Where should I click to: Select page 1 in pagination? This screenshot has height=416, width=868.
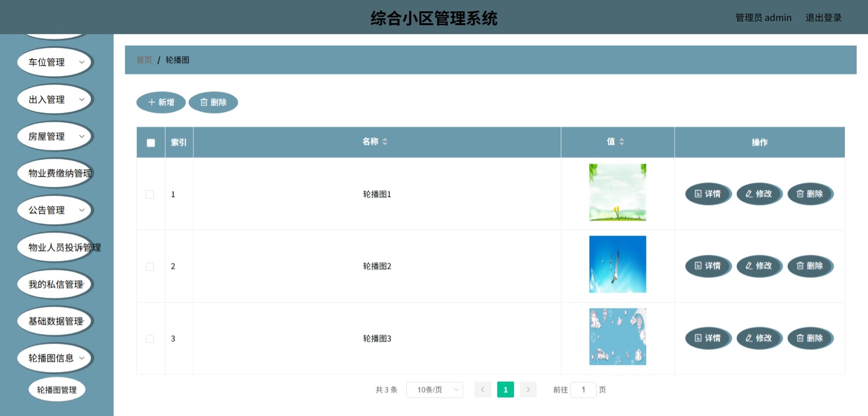pyautogui.click(x=505, y=390)
